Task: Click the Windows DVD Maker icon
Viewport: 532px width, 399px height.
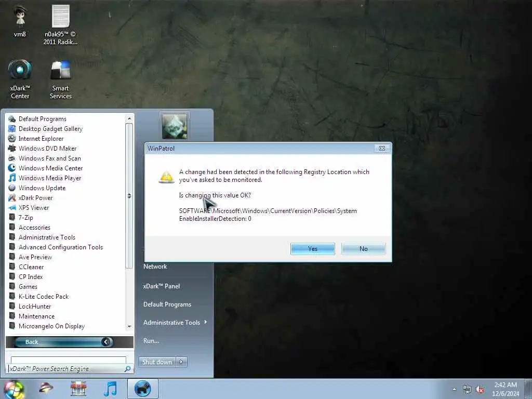Action: click(12, 148)
